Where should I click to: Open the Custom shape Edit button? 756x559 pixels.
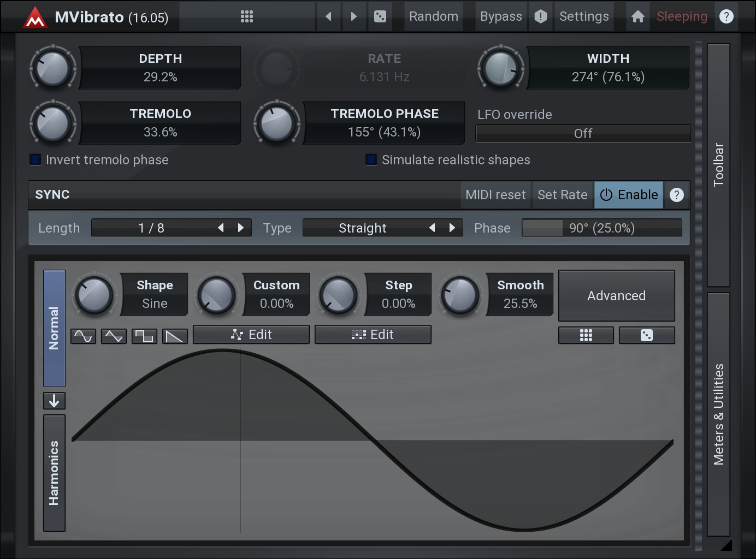click(251, 335)
